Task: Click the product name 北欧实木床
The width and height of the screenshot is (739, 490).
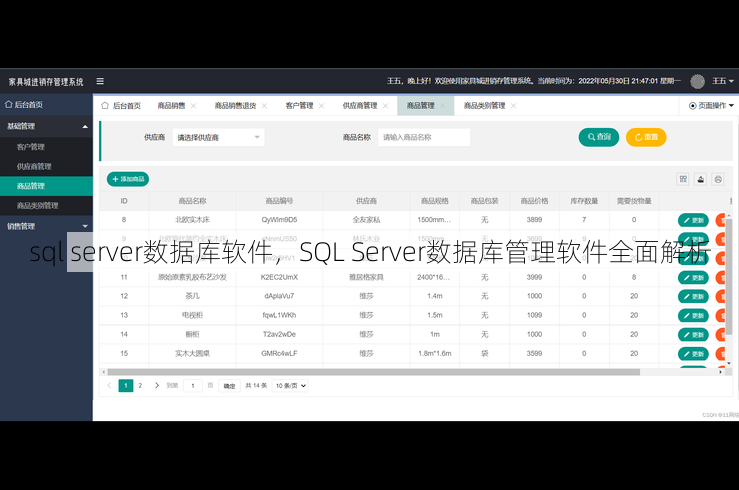Action: pos(192,220)
